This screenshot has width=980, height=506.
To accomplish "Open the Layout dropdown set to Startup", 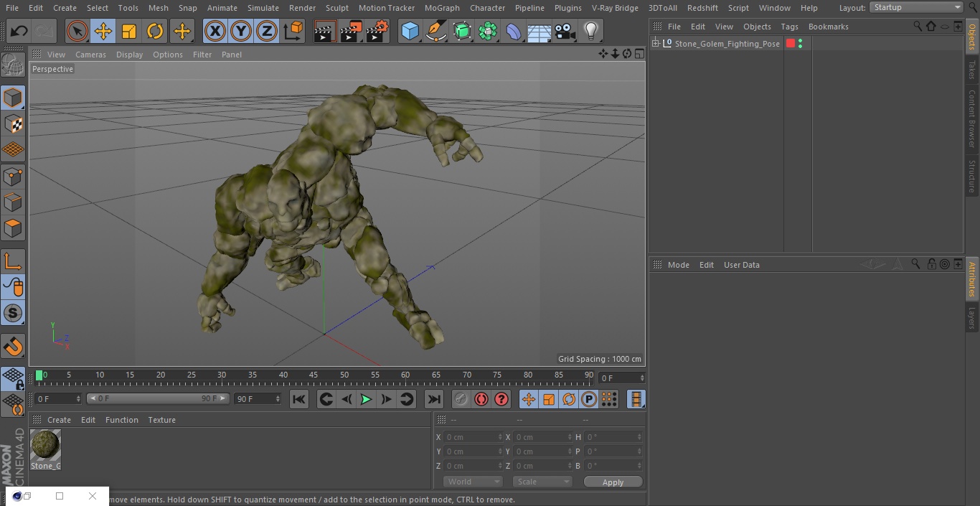I will 916,7.
